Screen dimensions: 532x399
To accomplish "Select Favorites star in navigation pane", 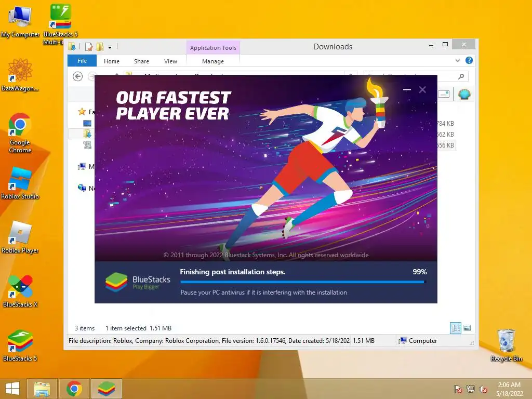I will [82, 112].
